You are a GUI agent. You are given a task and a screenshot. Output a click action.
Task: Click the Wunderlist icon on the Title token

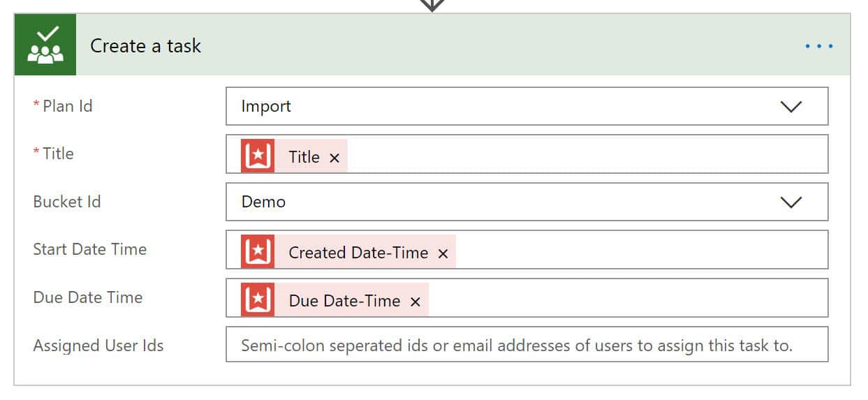click(258, 156)
